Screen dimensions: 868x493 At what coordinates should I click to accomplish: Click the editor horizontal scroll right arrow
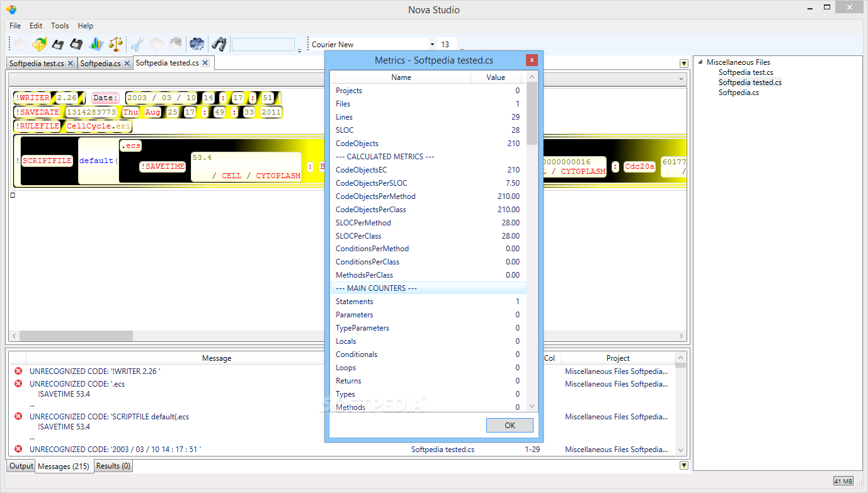(681, 336)
